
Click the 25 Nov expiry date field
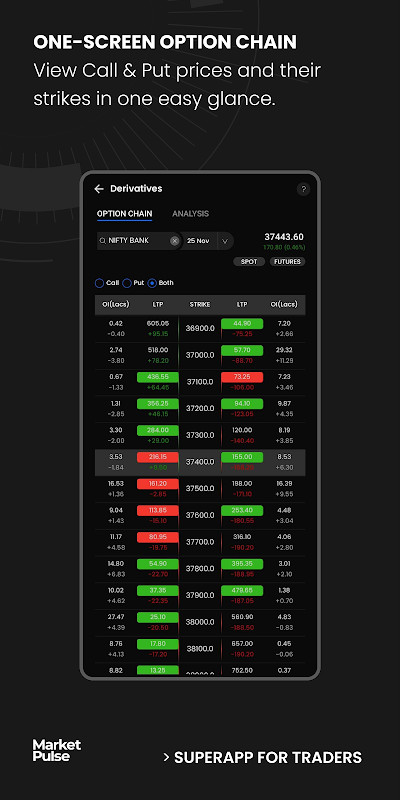(x=199, y=241)
